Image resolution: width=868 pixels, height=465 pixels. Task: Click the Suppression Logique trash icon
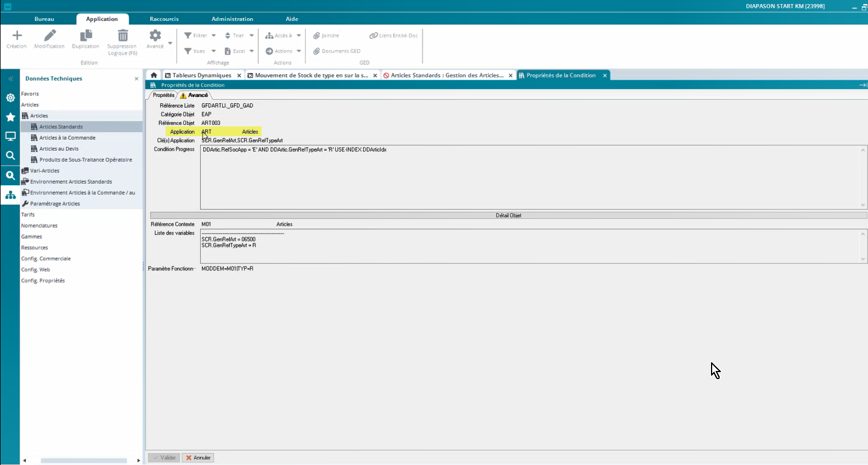[122, 36]
